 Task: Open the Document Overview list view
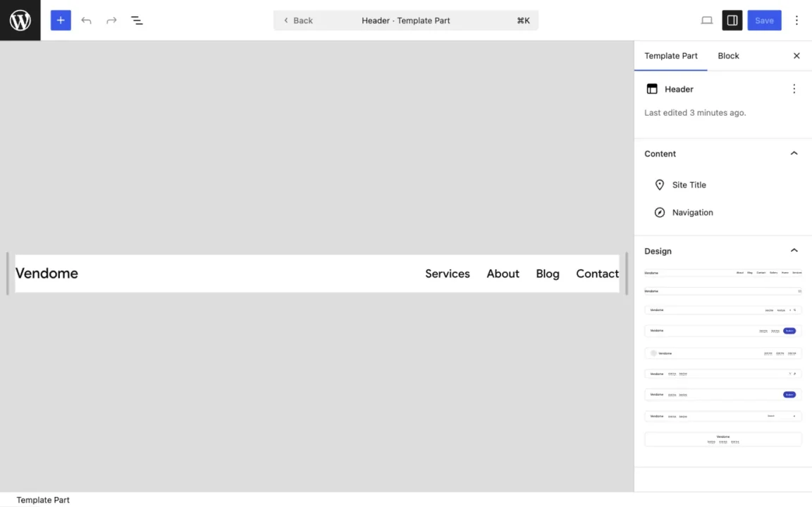[137, 20]
